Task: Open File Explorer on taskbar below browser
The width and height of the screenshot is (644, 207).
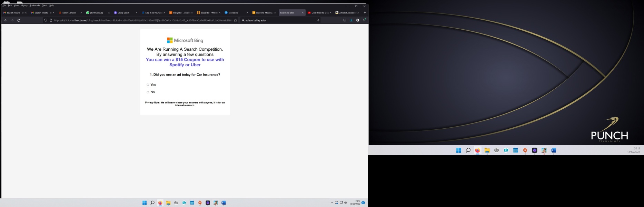Action: [168, 203]
